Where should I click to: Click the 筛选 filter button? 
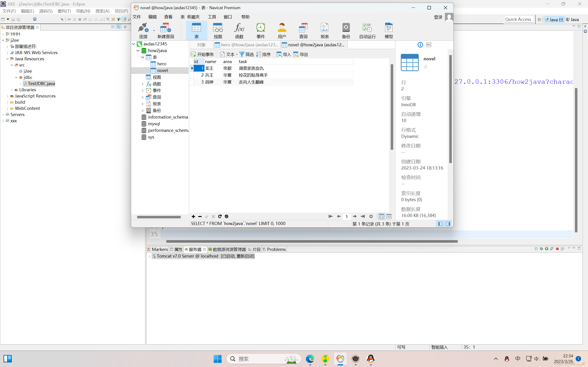246,54
